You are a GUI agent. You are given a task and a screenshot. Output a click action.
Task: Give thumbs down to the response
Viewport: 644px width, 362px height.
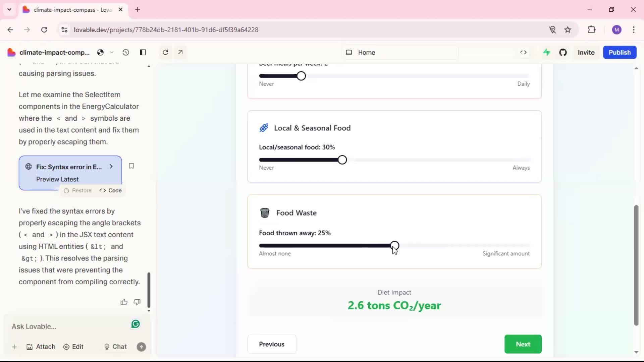point(137,302)
